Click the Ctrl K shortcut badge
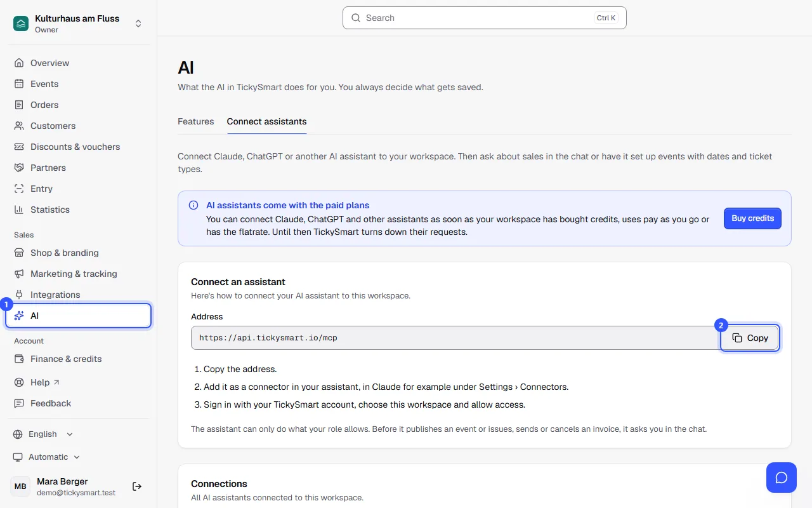The height and width of the screenshot is (508, 812). tap(606, 18)
